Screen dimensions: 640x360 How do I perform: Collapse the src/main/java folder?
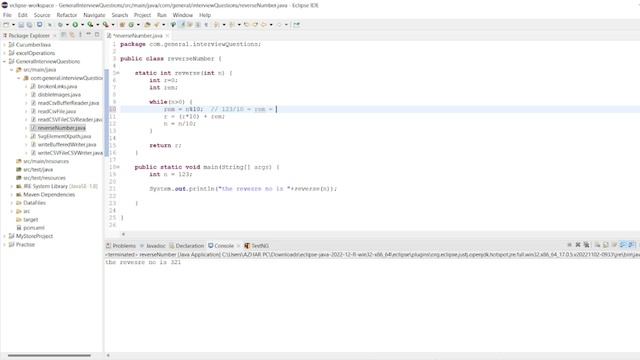pos(12,70)
